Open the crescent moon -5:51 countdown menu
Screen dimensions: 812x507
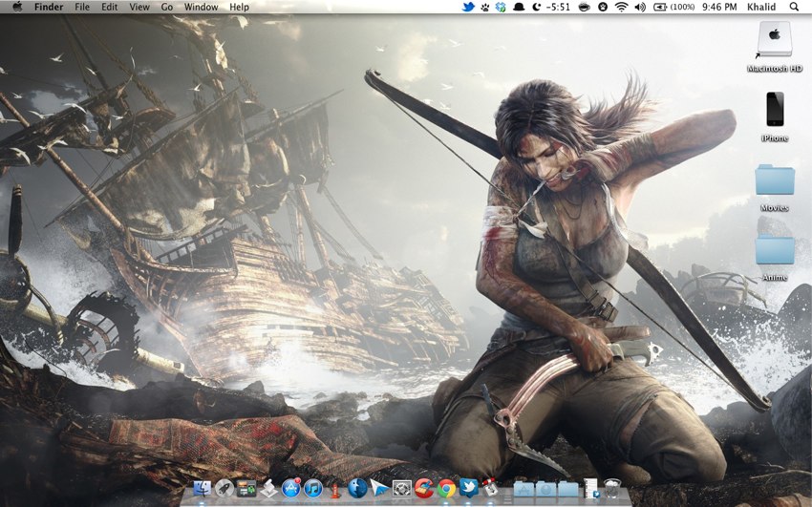(551, 8)
